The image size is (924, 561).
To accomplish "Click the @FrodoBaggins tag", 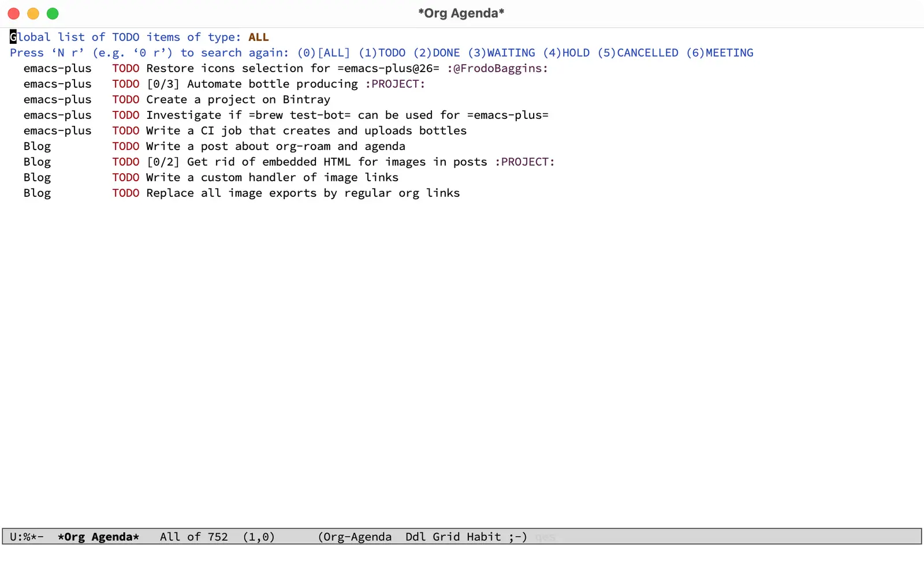I will pos(497,69).
